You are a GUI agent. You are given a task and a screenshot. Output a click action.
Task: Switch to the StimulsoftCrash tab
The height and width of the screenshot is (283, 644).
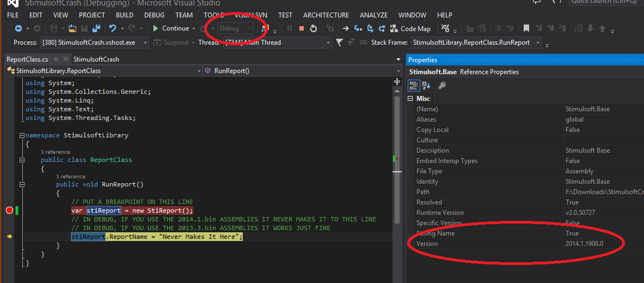(x=96, y=59)
